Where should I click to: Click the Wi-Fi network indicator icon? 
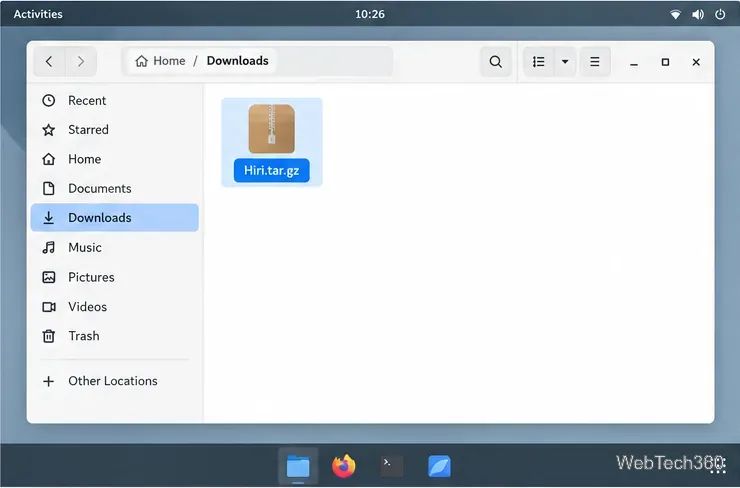click(675, 15)
